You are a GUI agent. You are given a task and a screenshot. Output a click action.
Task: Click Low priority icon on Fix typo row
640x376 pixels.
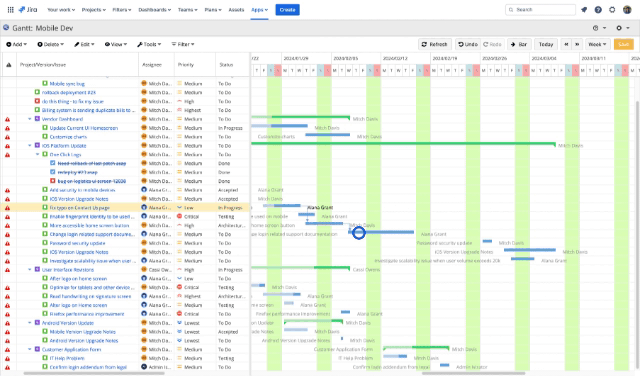coord(179,207)
